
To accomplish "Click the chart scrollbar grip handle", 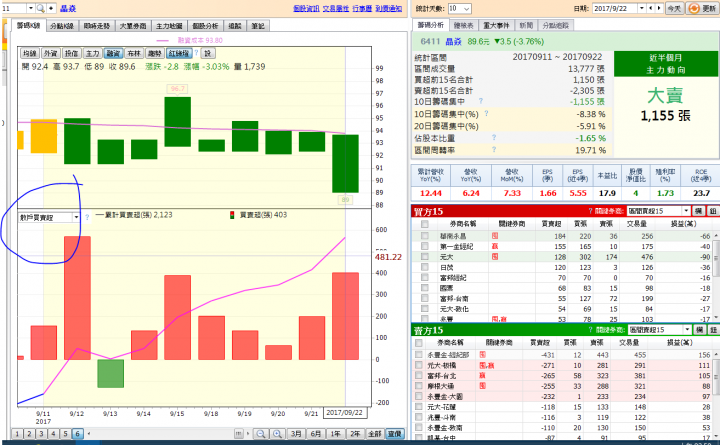I will 239,434.
